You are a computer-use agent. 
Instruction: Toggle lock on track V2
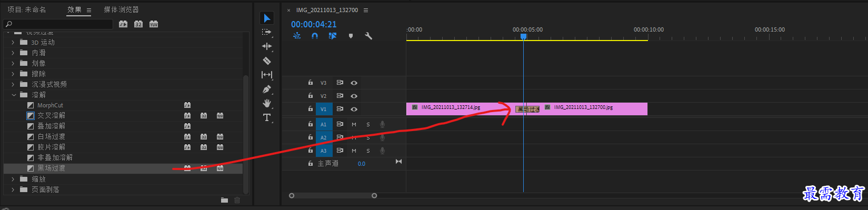tap(311, 96)
